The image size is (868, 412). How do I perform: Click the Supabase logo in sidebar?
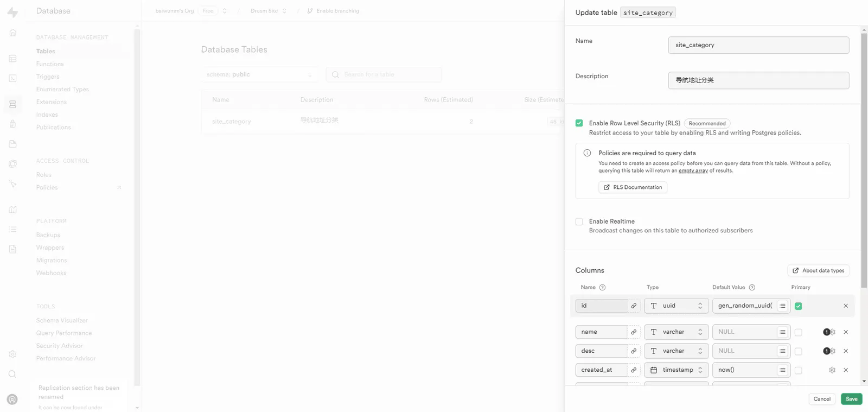[12, 11]
